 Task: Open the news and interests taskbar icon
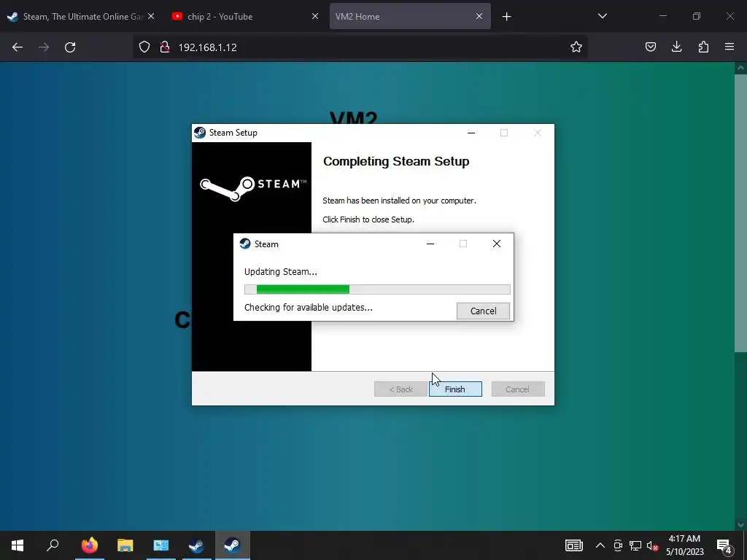point(574,545)
